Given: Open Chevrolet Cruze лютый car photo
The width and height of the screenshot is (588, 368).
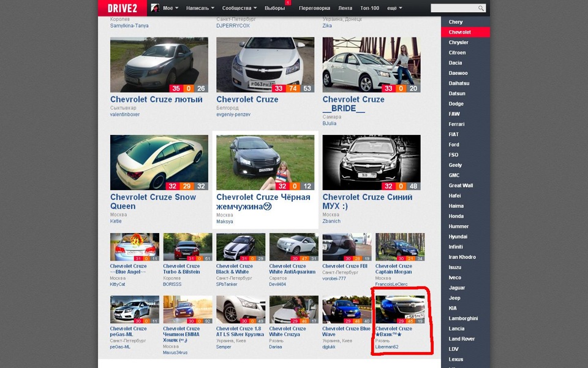Looking at the screenshot, I should tap(159, 64).
